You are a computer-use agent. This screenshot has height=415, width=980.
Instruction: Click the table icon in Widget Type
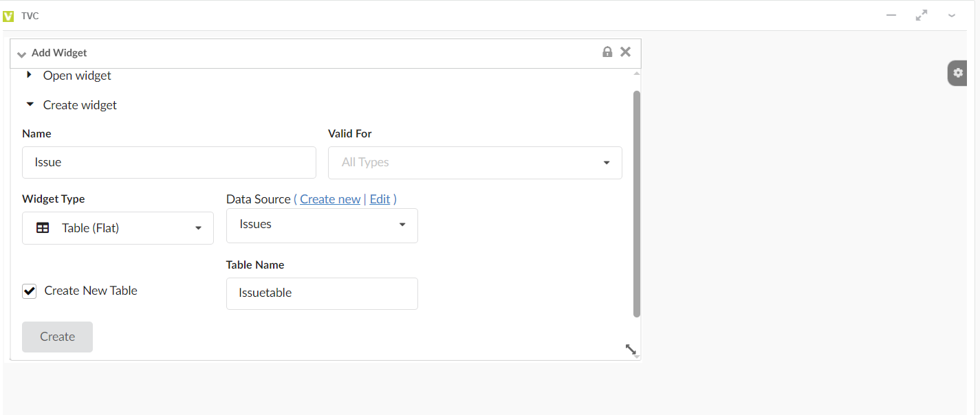click(x=43, y=228)
